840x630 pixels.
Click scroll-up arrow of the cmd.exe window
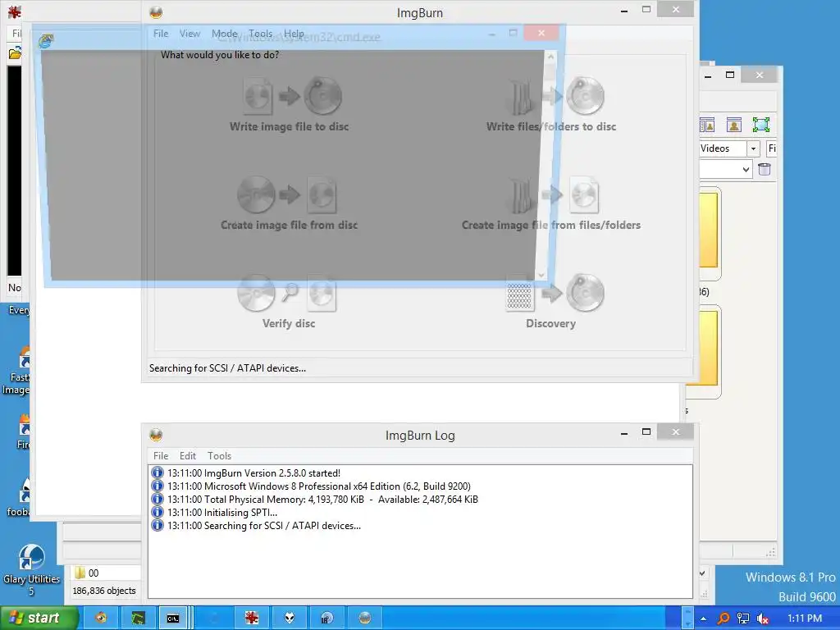[550, 57]
